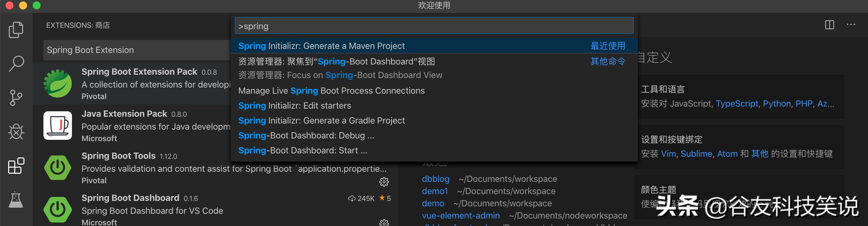Click the 245K download count
Screen dimensions: 868x226
point(361,198)
